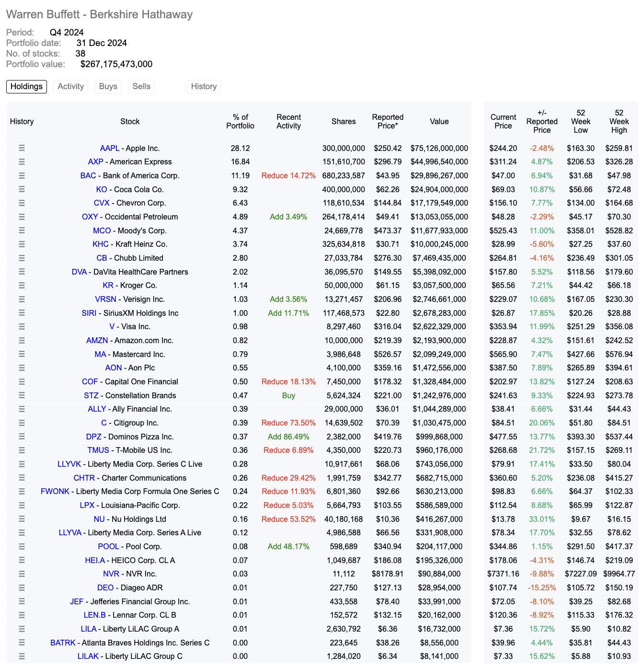This screenshot has height=668, width=644.
Task: Select the Holdings tab
Action: click(26, 86)
